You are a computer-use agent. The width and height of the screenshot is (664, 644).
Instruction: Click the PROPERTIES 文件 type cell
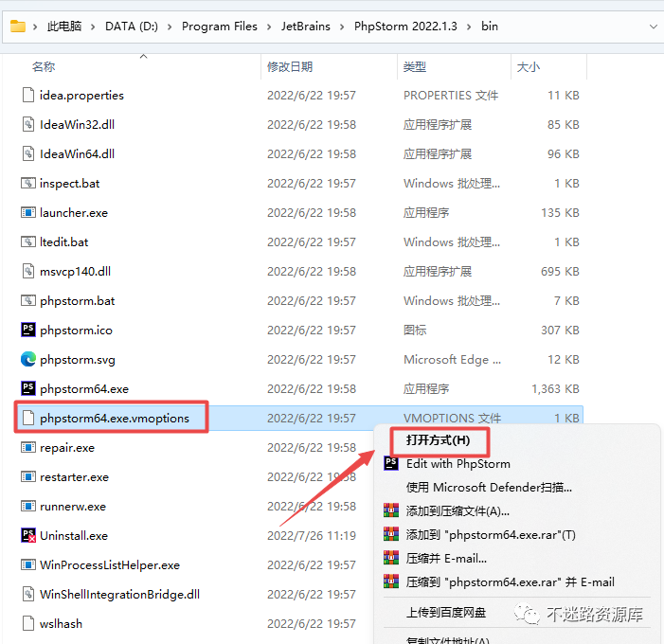(x=451, y=96)
